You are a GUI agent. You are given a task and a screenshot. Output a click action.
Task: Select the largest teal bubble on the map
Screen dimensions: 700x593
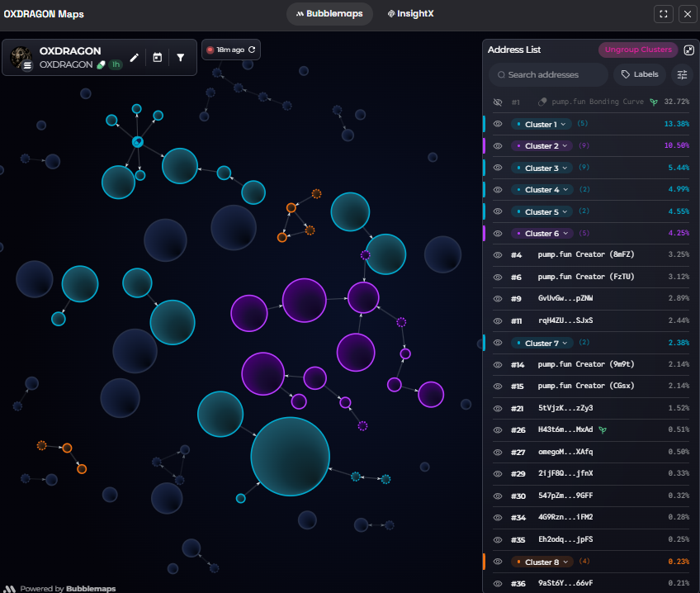[291, 457]
